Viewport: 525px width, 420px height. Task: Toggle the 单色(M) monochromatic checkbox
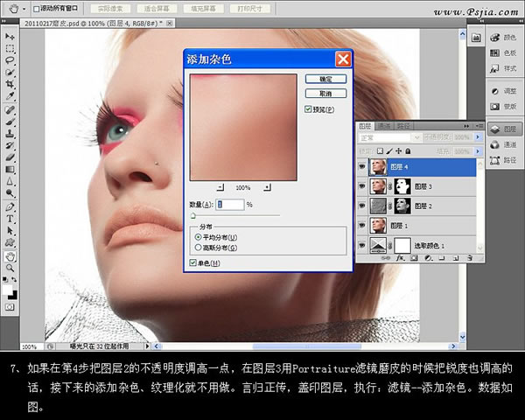[x=192, y=262]
